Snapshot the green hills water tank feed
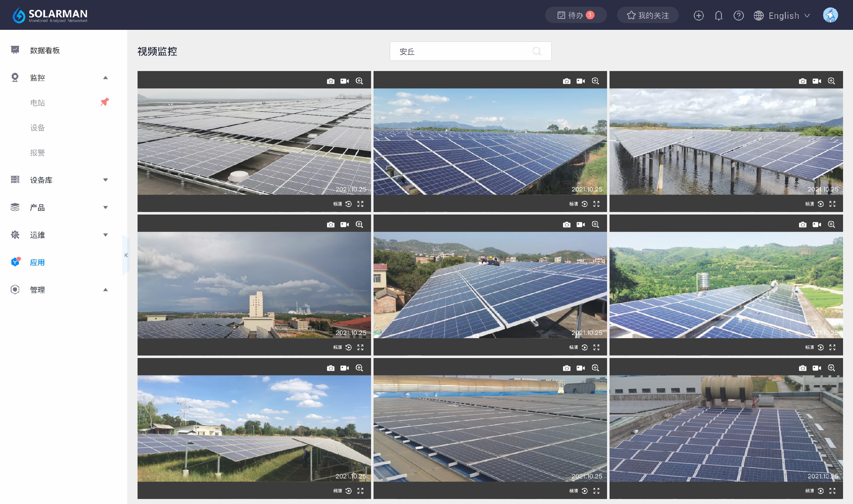Viewport: 853px width, 504px height. coord(803,224)
